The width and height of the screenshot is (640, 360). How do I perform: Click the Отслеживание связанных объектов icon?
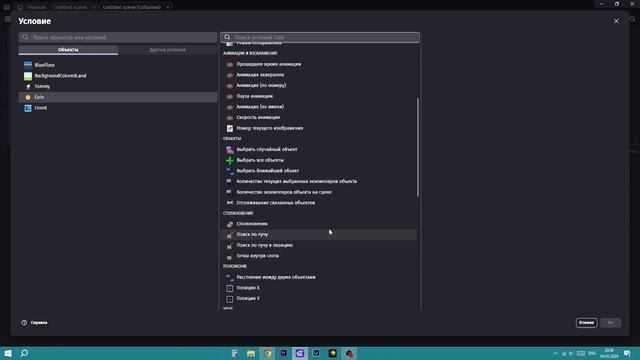230,203
